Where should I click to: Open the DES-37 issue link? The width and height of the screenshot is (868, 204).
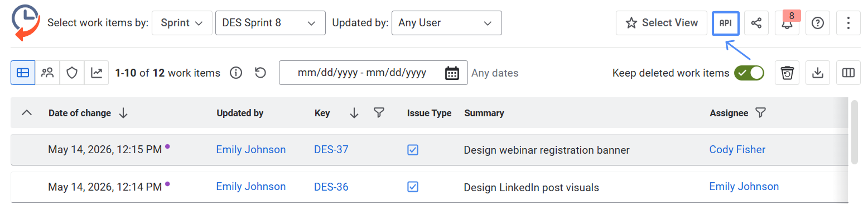331,149
